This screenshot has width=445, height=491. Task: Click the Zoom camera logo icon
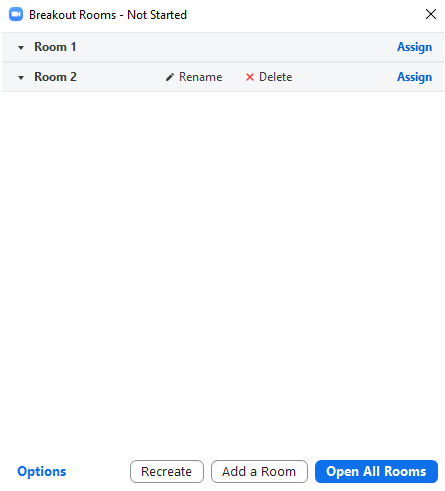[16, 14]
